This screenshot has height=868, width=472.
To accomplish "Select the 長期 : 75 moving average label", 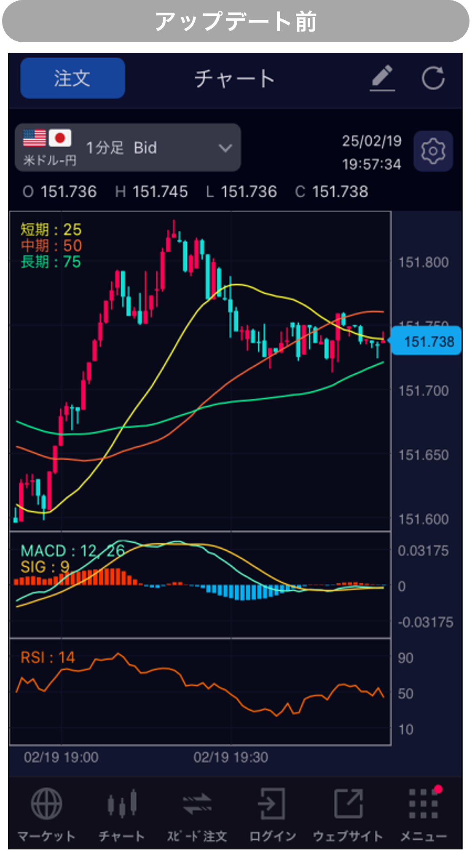I will [x=51, y=262].
